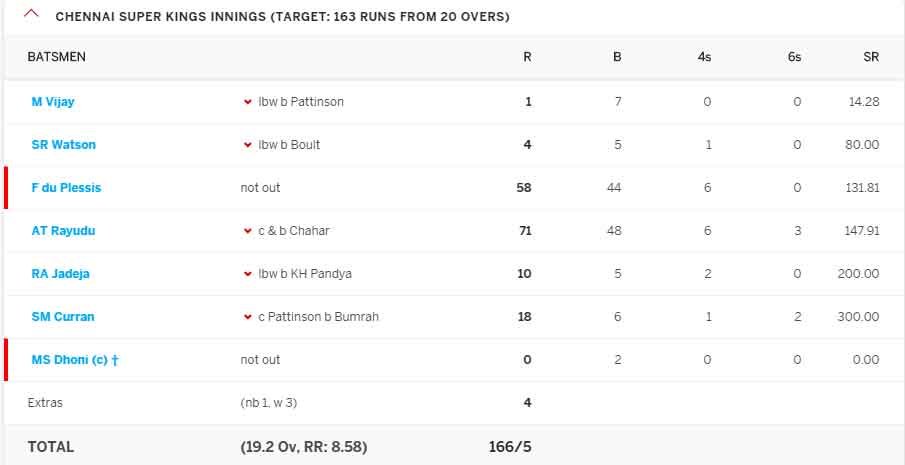Image resolution: width=905 pixels, height=465 pixels.
Task: Collapse the Chennai Super Kings innings section
Action: pyautogui.click(x=32, y=15)
